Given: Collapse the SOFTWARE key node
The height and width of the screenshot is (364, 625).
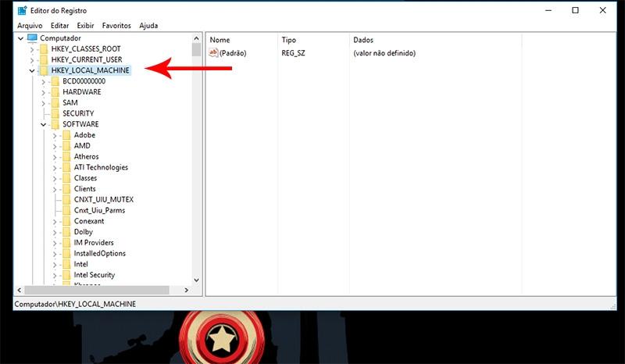Looking at the screenshot, I should pyautogui.click(x=44, y=125).
